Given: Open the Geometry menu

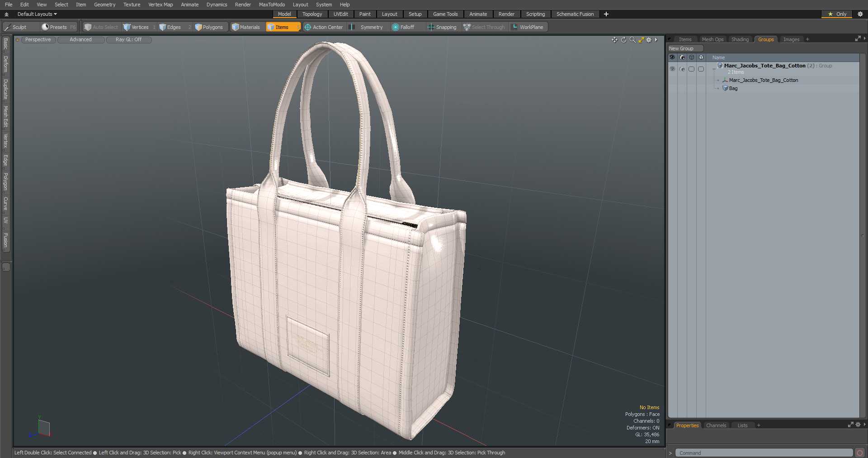Looking at the screenshot, I should click(104, 5).
